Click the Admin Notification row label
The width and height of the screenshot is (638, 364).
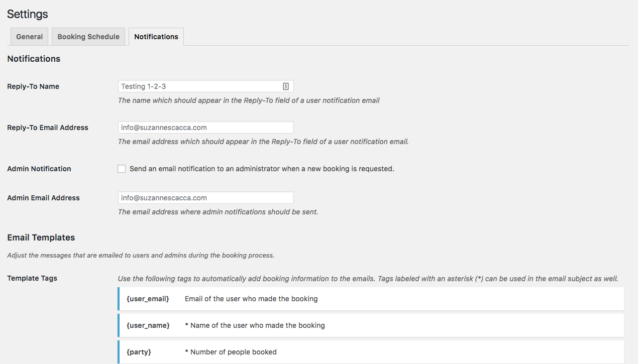[39, 169]
